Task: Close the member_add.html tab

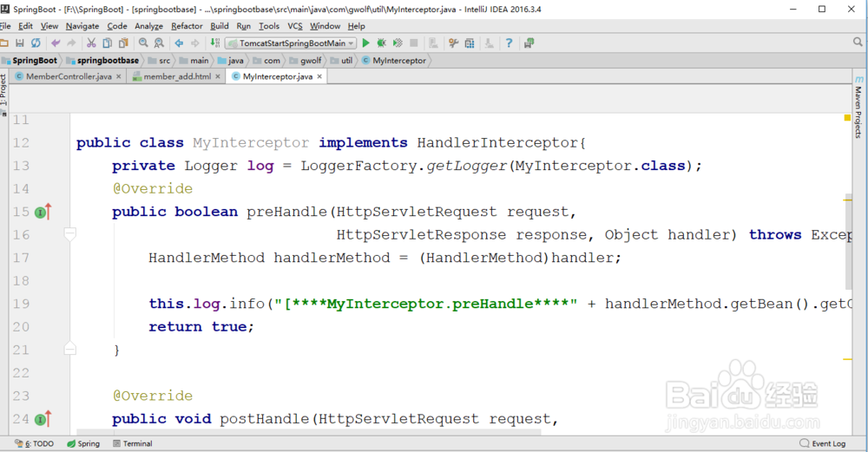Action: click(x=218, y=76)
